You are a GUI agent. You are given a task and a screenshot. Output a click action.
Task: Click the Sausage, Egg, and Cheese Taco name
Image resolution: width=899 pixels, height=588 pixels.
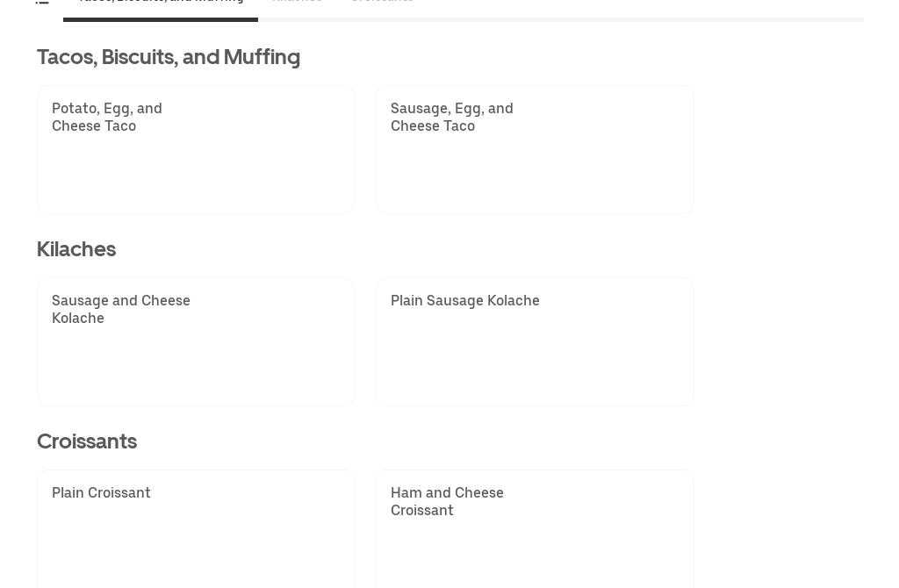pyautogui.click(x=451, y=117)
